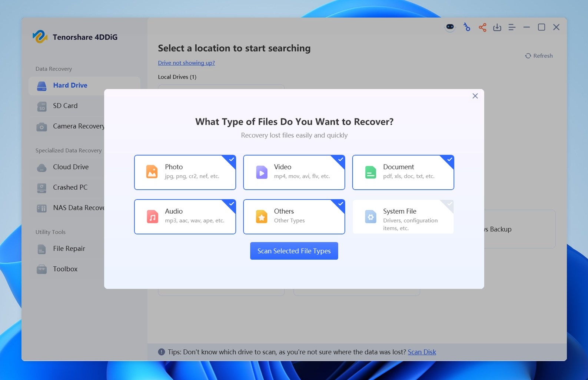Click the yellow Others star icon
This screenshot has width=588, height=380.
click(262, 217)
